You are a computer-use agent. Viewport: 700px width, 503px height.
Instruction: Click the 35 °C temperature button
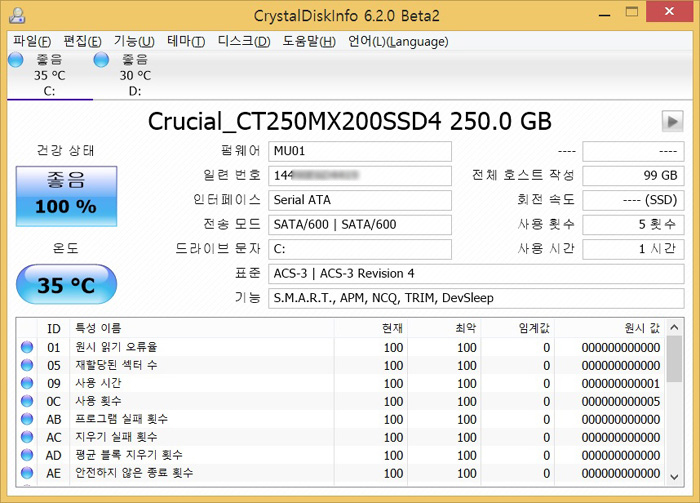66,285
